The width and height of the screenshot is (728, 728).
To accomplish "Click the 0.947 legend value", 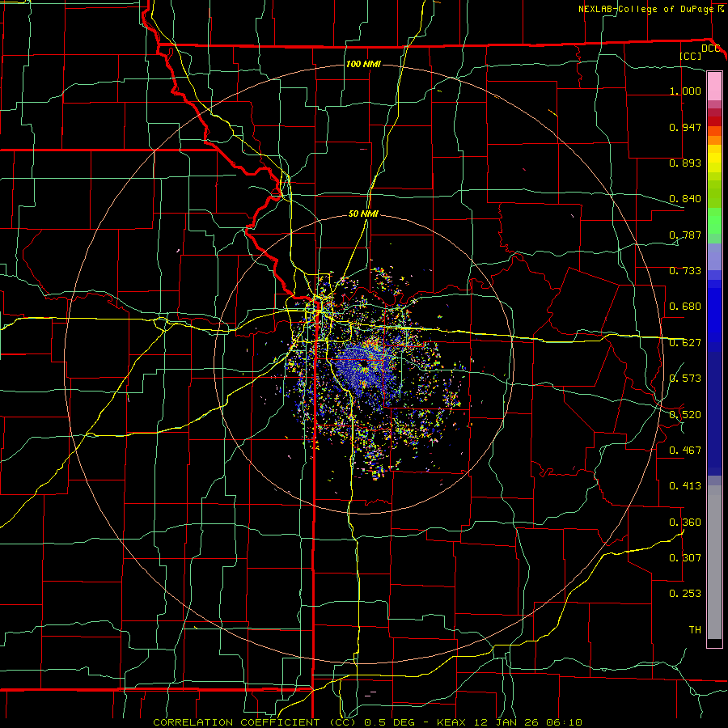I will 685,127.
